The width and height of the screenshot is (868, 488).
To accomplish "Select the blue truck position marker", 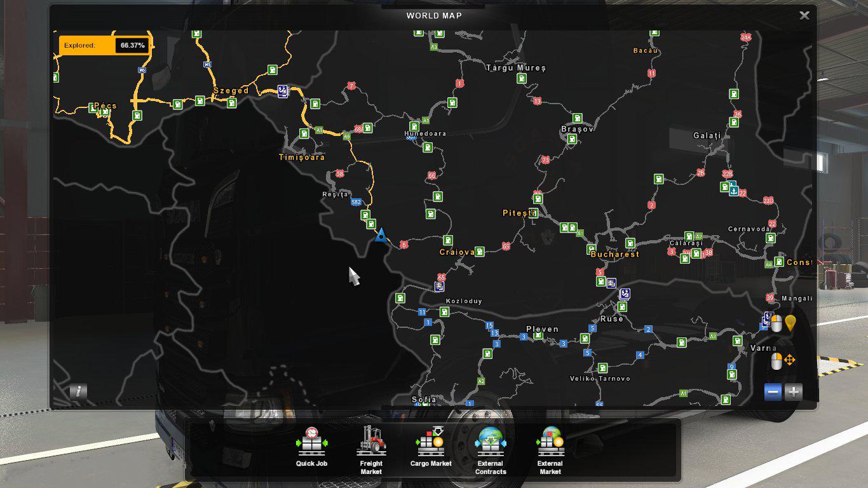I will point(381,236).
